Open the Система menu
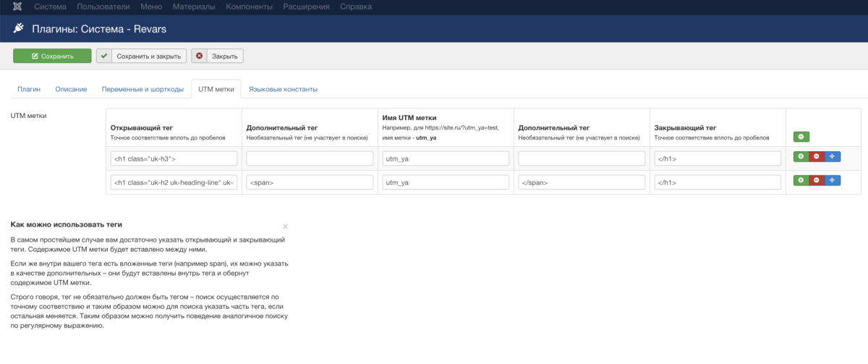868x364 pixels. [50, 7]
